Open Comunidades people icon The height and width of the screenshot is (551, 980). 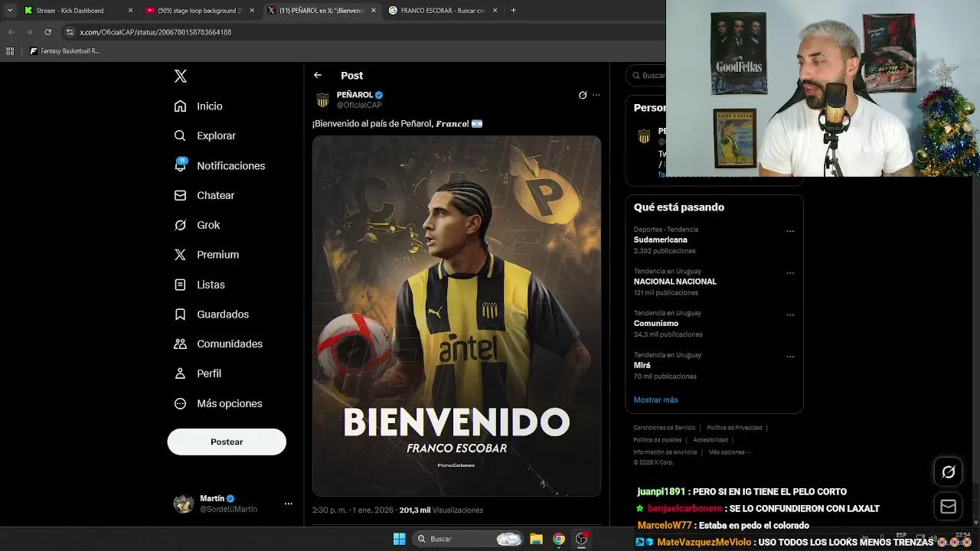180,344
